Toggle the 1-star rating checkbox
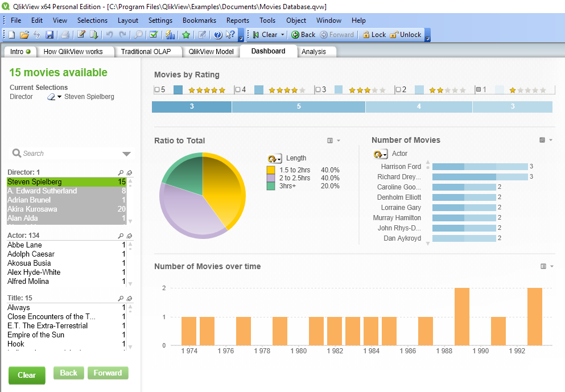Screen dimensions: 565x392 click(x=479, y=89)
